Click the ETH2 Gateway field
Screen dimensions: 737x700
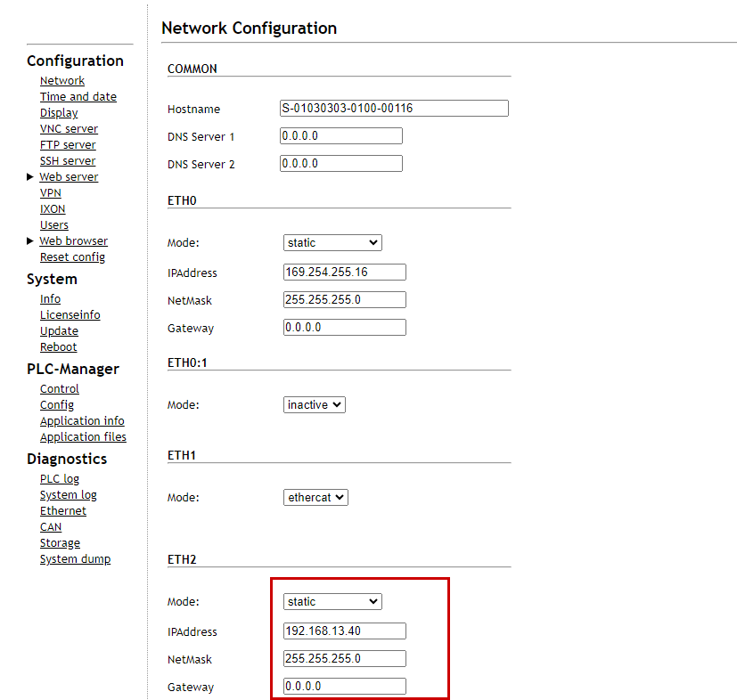(x=345, y=687)
